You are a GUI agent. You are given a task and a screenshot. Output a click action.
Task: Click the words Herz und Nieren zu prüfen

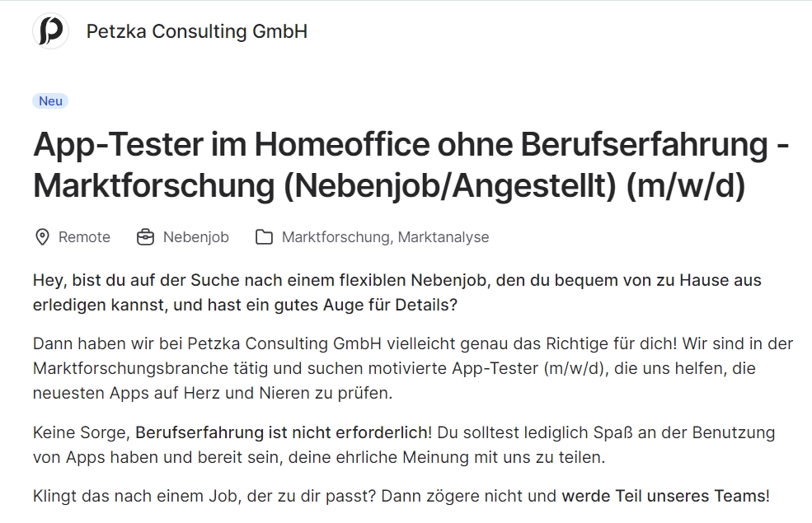288,393
